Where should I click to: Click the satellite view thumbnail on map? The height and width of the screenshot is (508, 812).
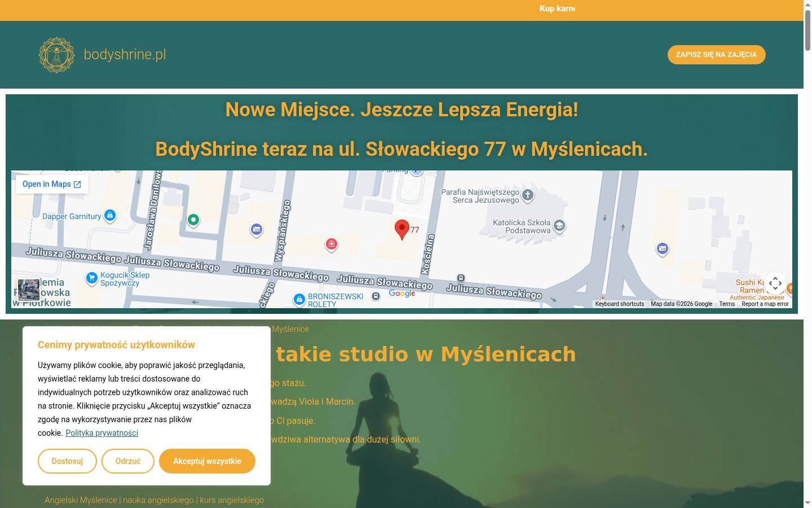(29, 290)
